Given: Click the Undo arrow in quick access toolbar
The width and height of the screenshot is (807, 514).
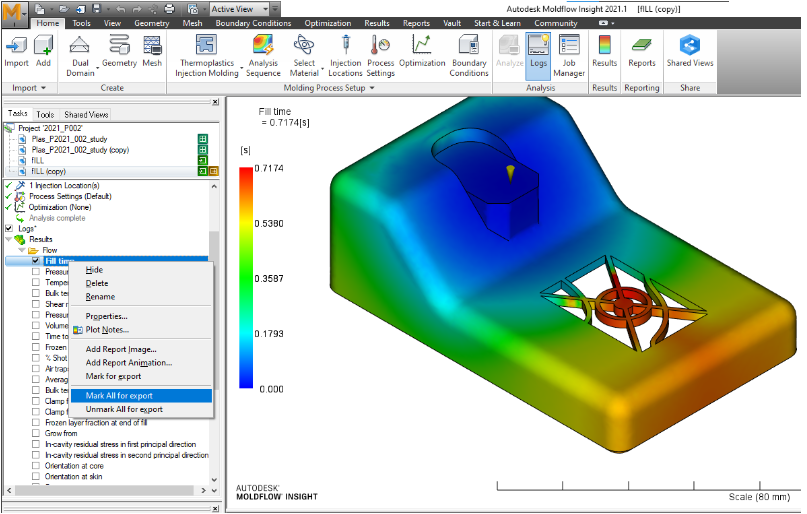Looking at the screenshot, I should pos(120,9).
